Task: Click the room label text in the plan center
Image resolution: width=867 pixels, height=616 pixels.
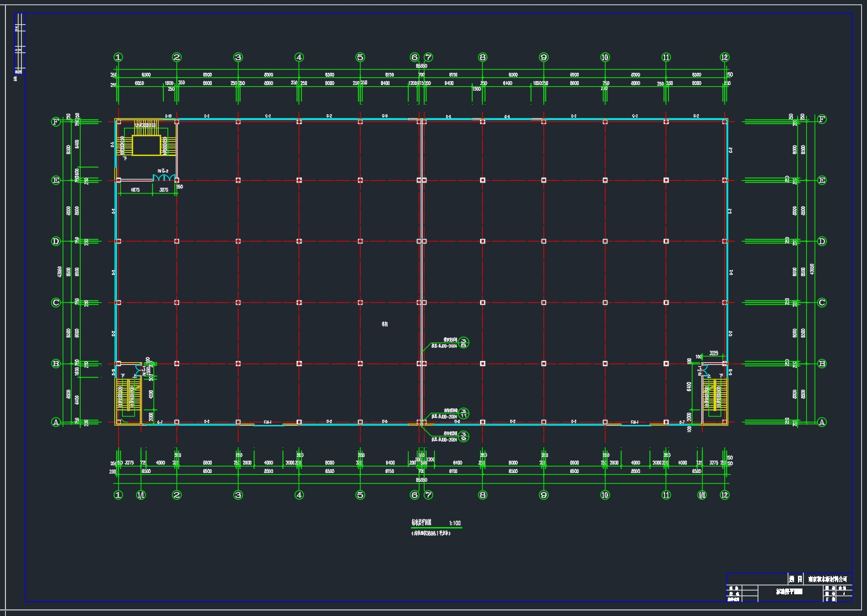Action: [384, 324]
